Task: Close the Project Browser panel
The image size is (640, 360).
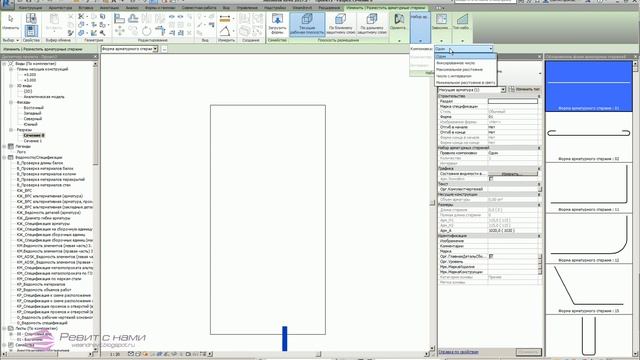Action: (96, 56)
